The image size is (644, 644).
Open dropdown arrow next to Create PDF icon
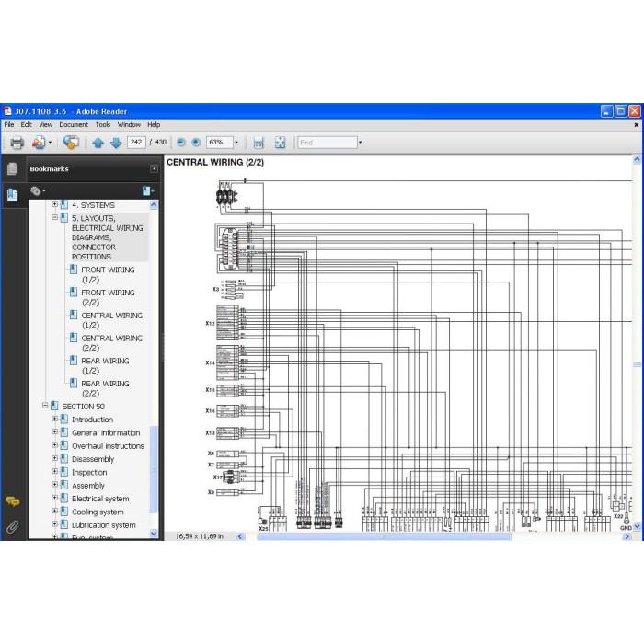pyautogui.click(x=50, y=143)
